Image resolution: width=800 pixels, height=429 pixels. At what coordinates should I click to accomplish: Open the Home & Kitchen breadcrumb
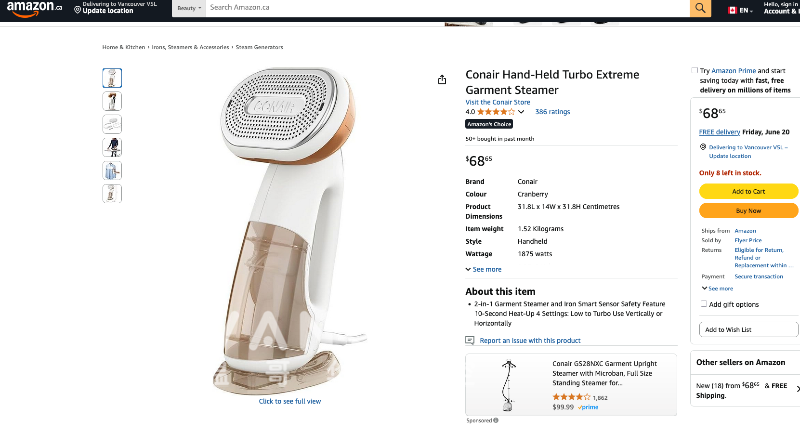pyautogui.click(x=124, y=47)
